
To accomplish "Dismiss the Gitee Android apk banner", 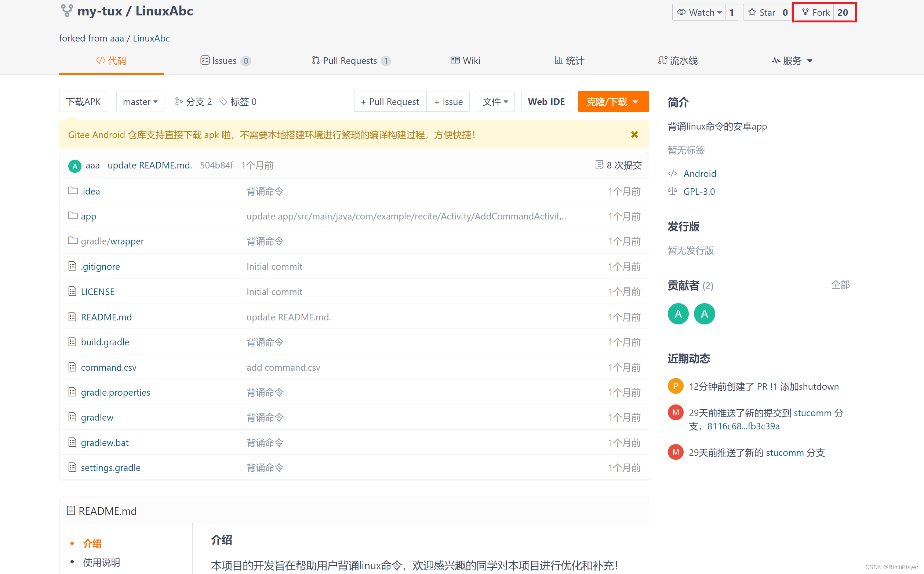I will (x=634, y=135).
